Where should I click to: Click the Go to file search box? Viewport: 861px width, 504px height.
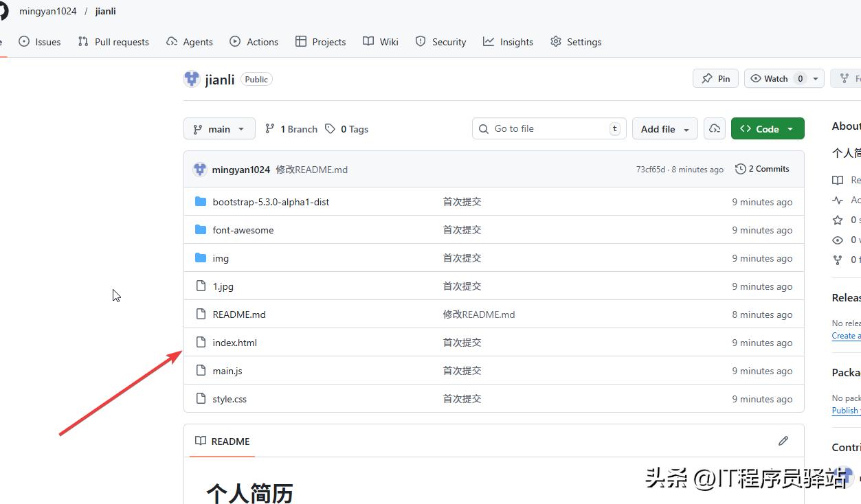click(548, 128)
